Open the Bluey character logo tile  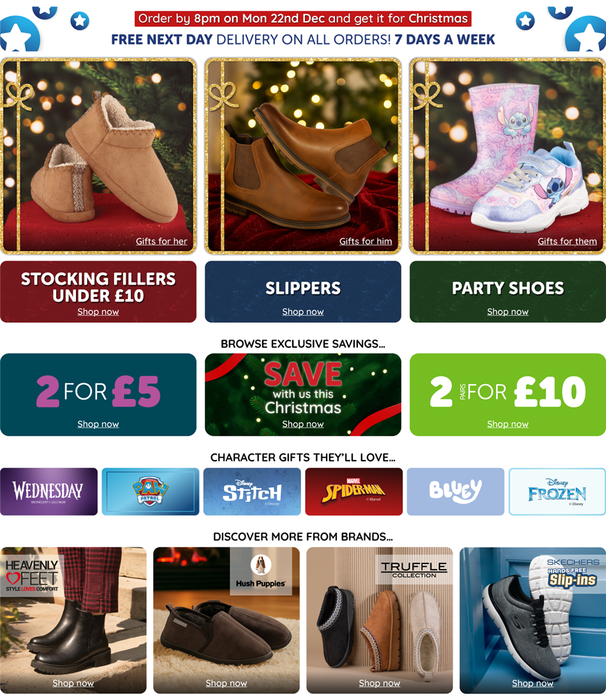click(x=455, y=491)
